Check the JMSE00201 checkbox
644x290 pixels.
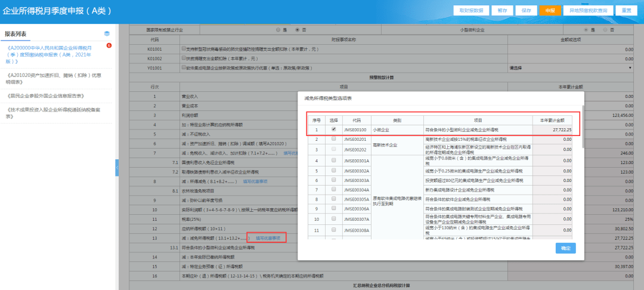(x=333, y=139)
